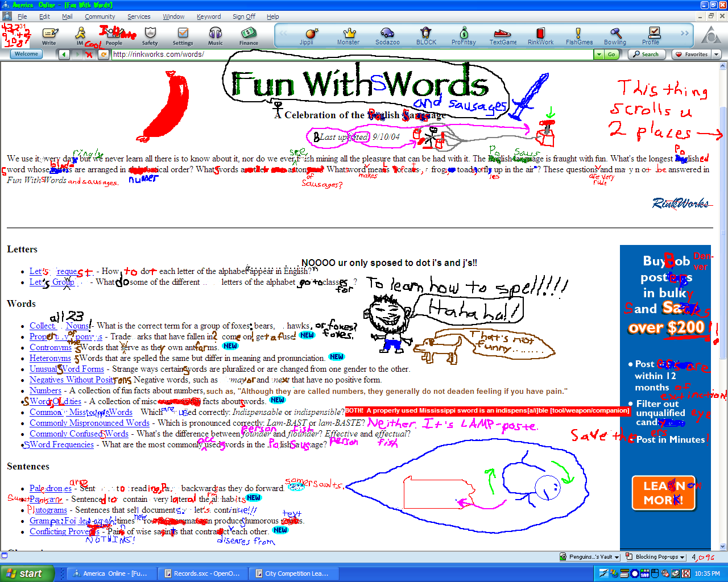The width and height of the screenshot is (728, 582).
Task: Click the green Go button
Action: tap(611, 55)
